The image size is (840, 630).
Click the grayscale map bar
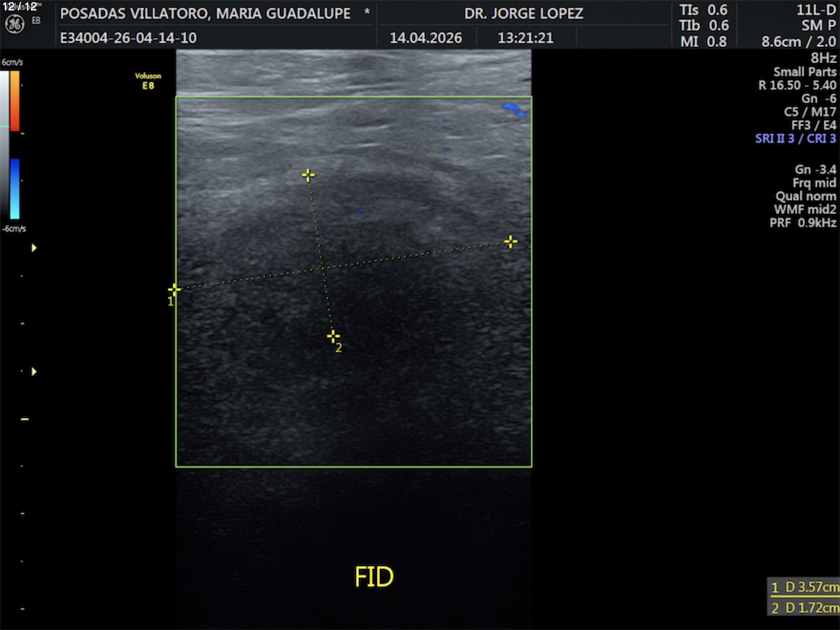click(4, 143)
